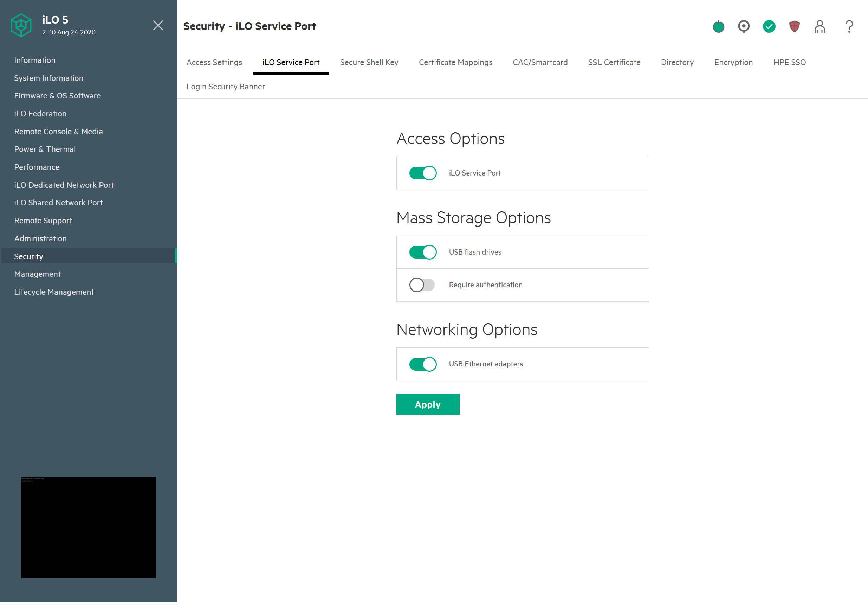Open the Access Settings tab
Image resolution: width=868 pixels, height=606 pixels.
coord(214,62)
